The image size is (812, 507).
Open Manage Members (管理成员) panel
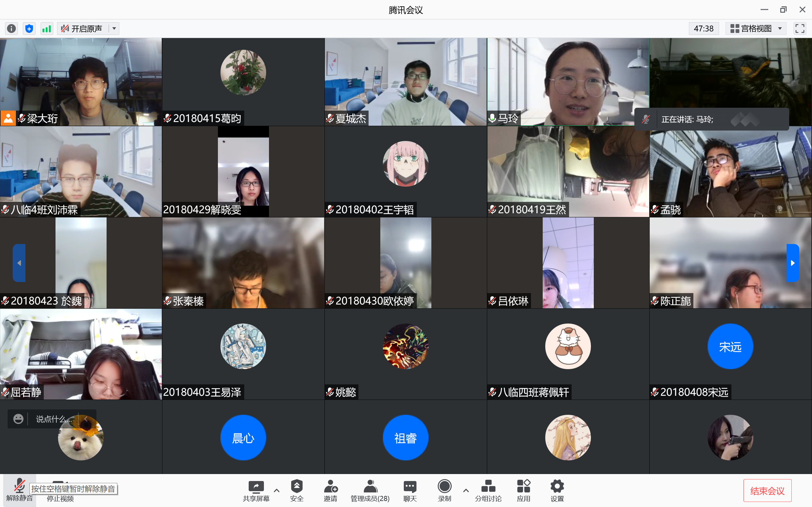(370, 490)
